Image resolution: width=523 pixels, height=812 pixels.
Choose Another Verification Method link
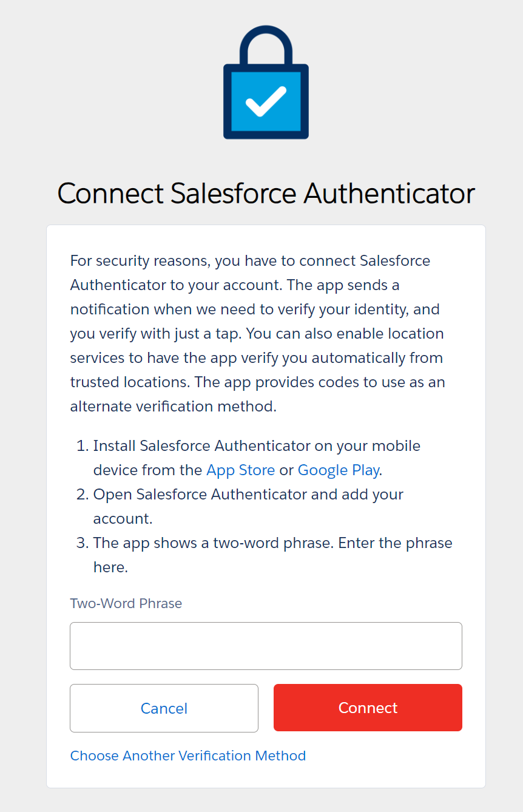tap(188, 756)
